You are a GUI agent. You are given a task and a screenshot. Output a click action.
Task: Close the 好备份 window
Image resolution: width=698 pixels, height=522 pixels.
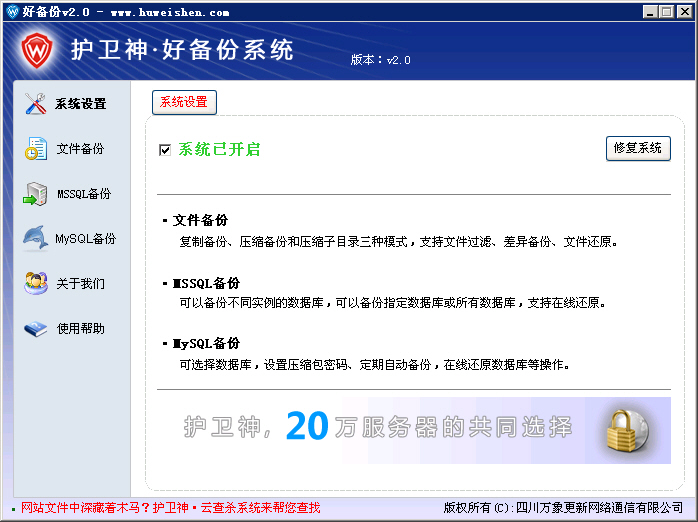pos(685,12)
